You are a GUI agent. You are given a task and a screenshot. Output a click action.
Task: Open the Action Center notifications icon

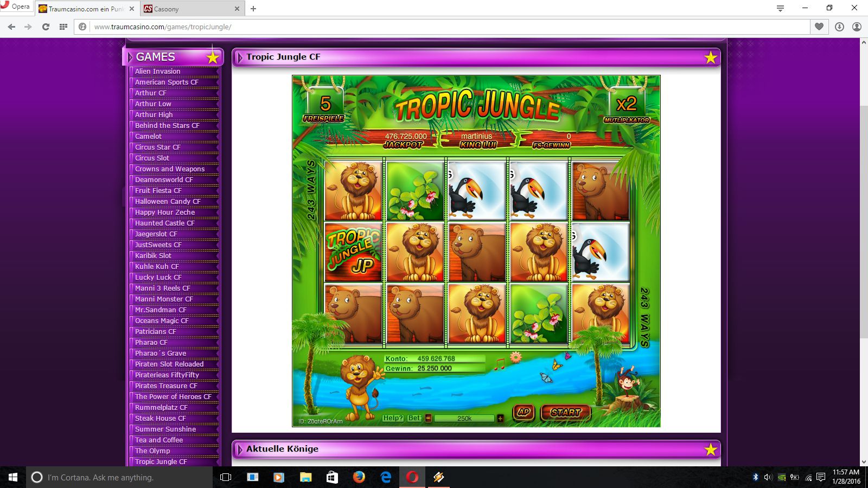(821, 477)
